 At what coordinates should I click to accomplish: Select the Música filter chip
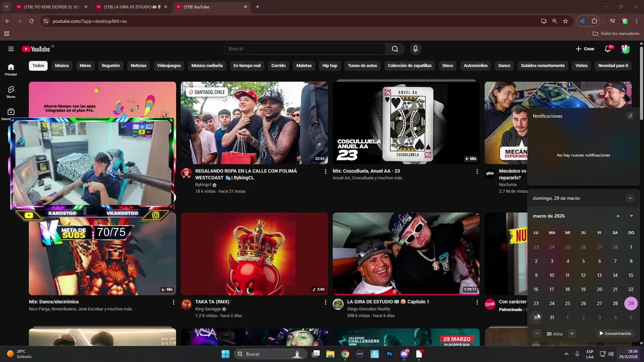click(62, 65)
